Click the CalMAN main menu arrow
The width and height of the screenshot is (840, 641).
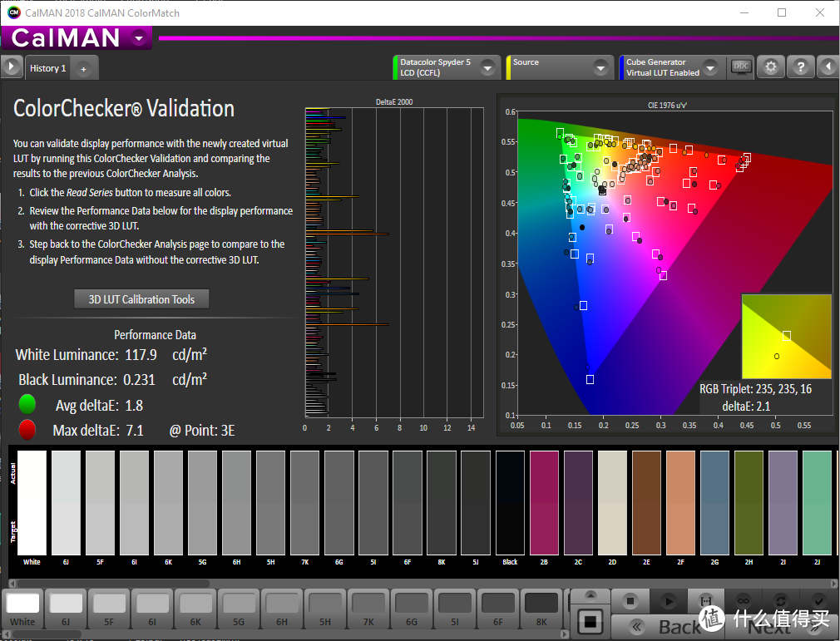[139, 37]
